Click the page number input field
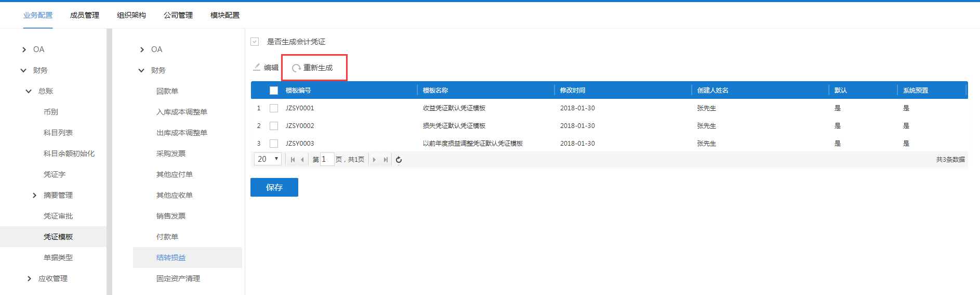980x295 pixels. point(326,159)
